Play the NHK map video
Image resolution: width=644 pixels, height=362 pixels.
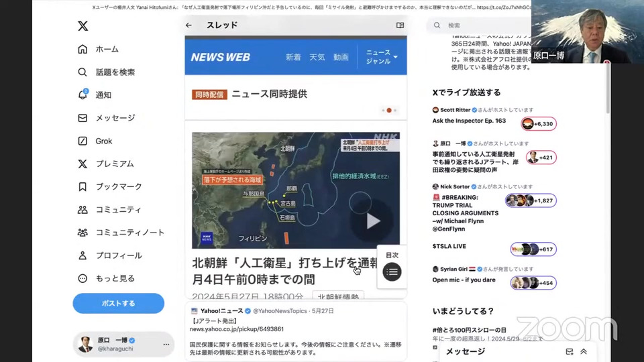372,221
